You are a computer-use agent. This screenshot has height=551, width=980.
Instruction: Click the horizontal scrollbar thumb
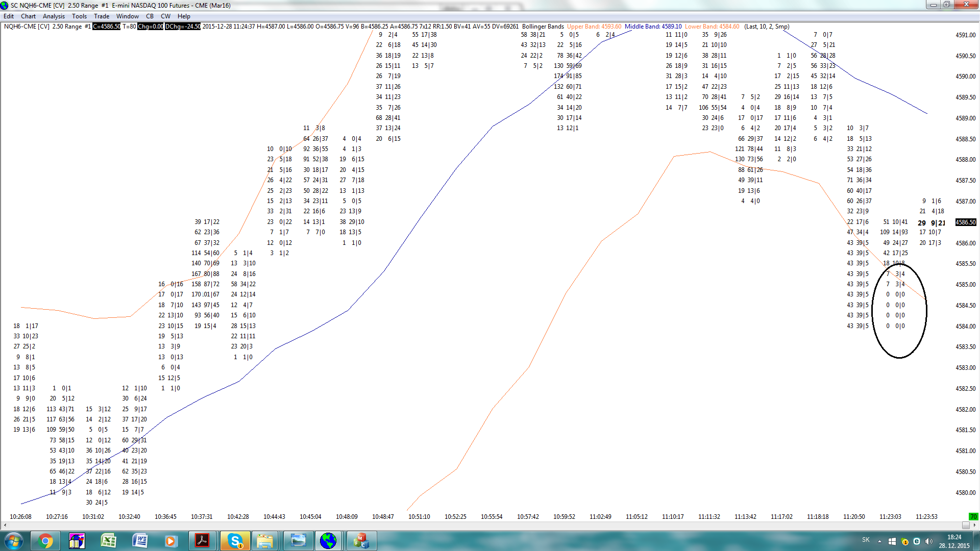(965, 525)
